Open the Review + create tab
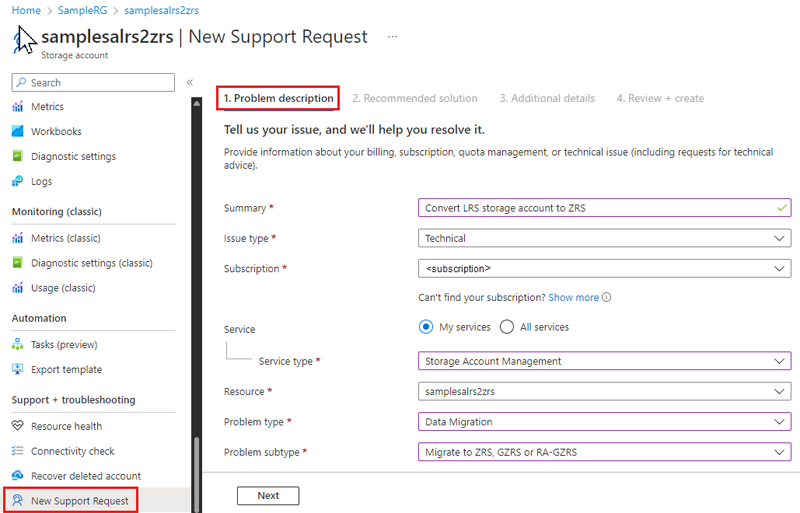The image size is (800, 513). pyautogui.click(x=660, y=98)
